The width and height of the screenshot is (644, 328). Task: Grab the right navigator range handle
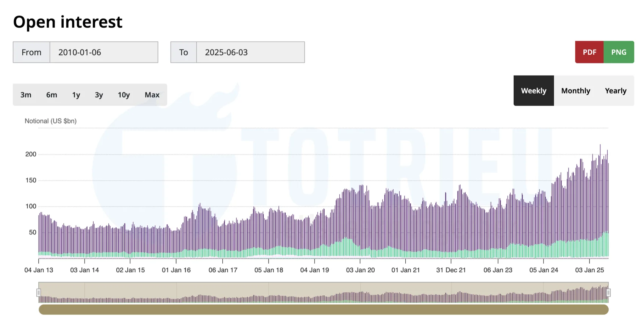pos(608,292)
